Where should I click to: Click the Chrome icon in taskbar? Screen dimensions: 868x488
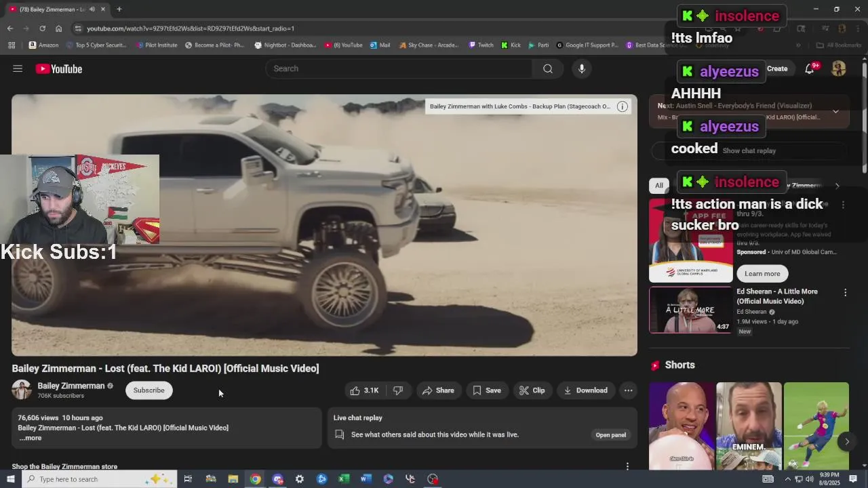[255, 479]
